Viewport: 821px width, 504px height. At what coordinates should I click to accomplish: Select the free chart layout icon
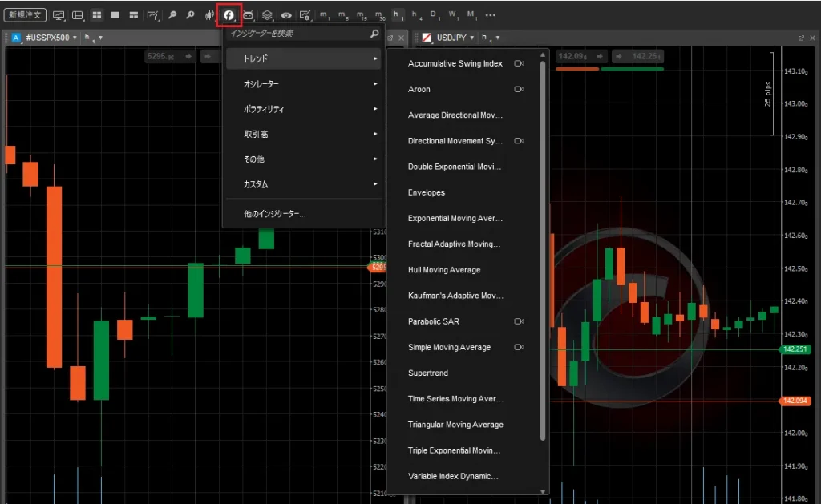pos(134,15)
